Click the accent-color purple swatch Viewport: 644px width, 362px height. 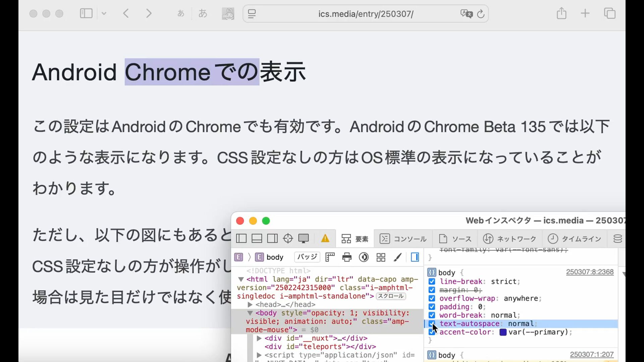point(503,332)
